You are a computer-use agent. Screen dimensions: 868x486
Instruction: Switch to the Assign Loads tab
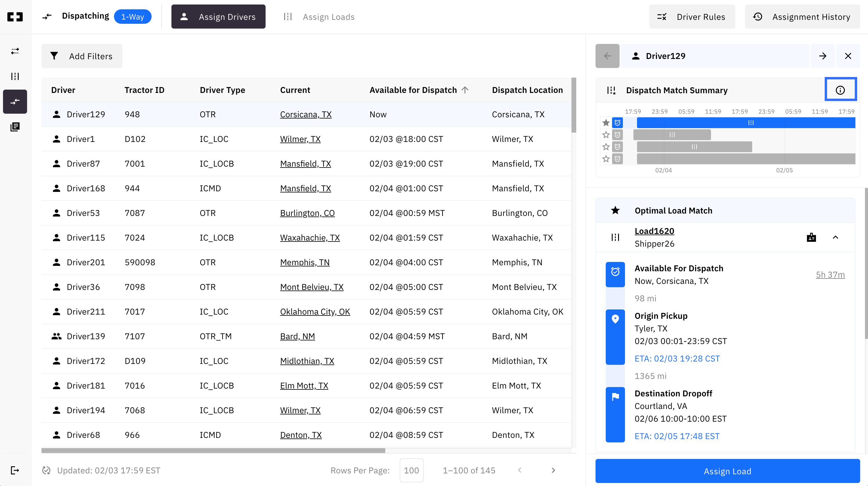coord(319,17)
